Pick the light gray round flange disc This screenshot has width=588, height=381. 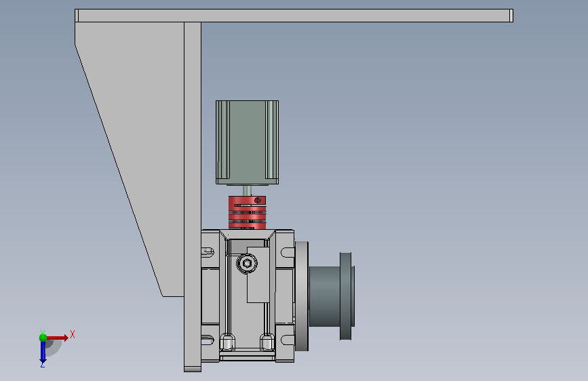302,296
